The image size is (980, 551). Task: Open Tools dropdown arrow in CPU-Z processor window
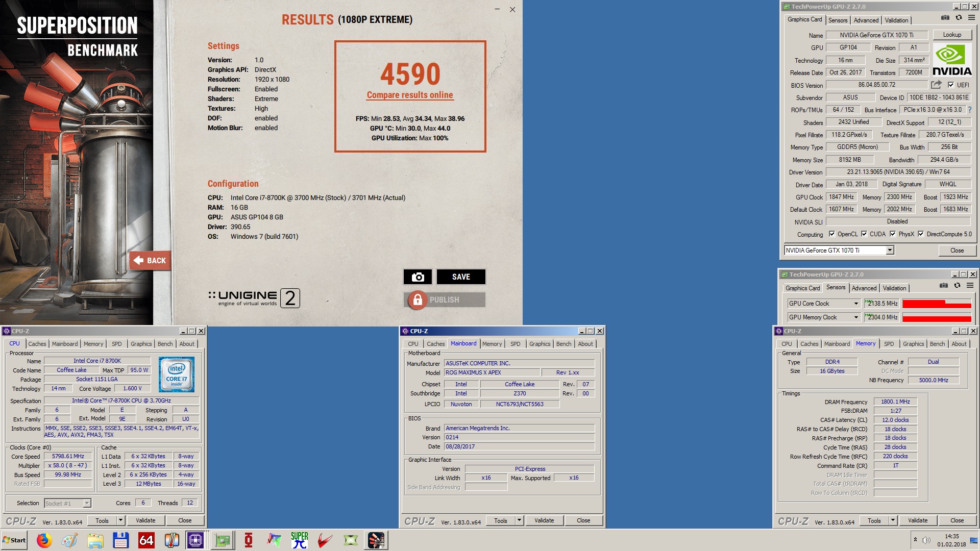click(120, 520)
